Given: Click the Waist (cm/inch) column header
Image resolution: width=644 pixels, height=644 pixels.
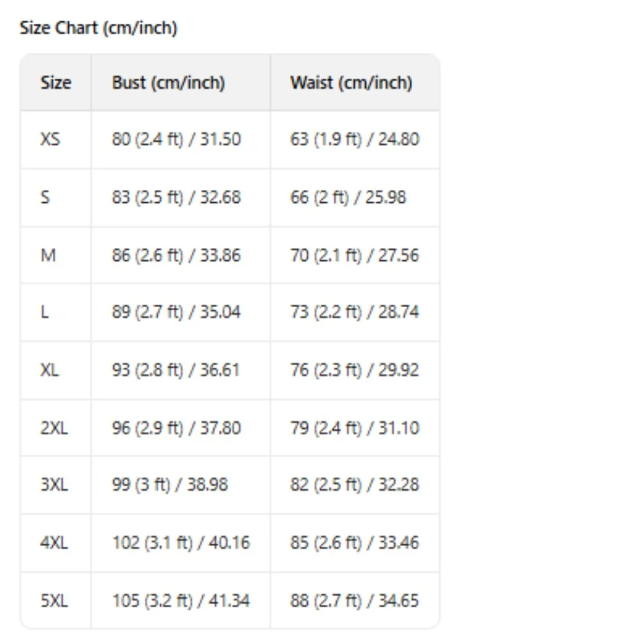Looking at the screenshot, I should pyautogui.click(x=351, y=83).
